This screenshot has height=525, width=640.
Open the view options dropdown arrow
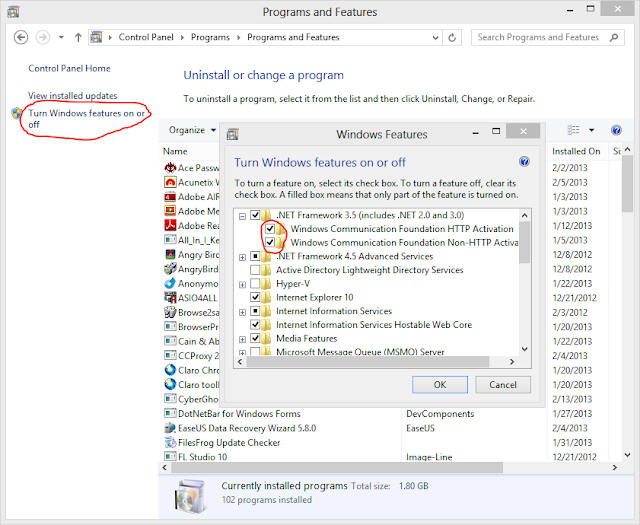(x=591, y=130)
